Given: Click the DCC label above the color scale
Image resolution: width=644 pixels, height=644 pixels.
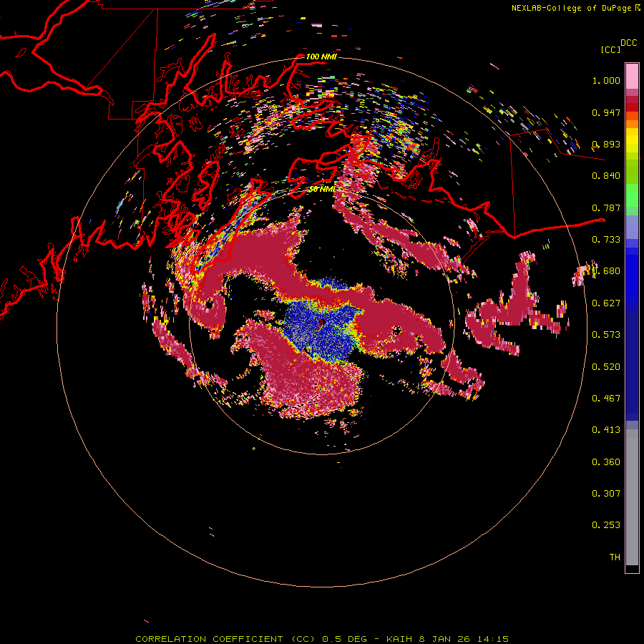Looking at the screenshot, I should pos(629,43).
